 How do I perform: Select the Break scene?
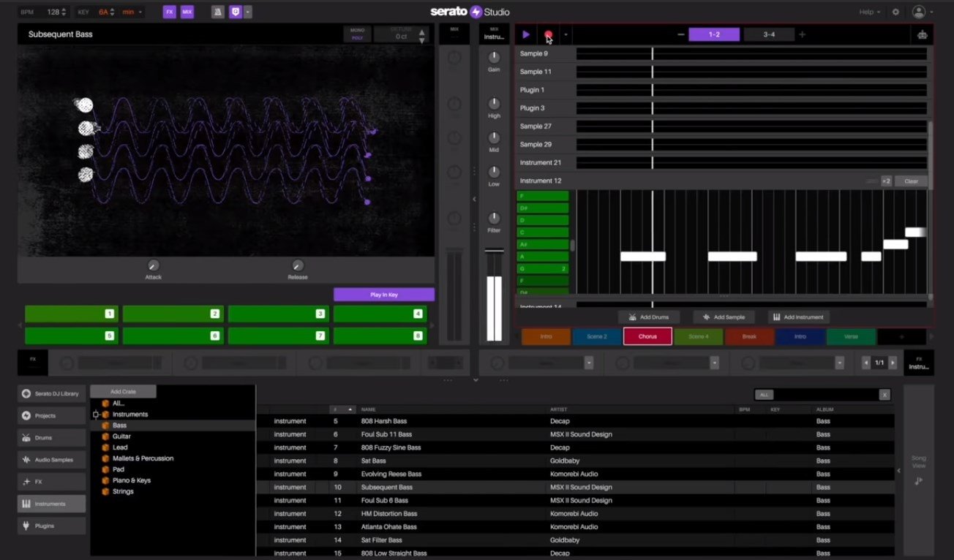pyautogui.click(x=749, y=336)
